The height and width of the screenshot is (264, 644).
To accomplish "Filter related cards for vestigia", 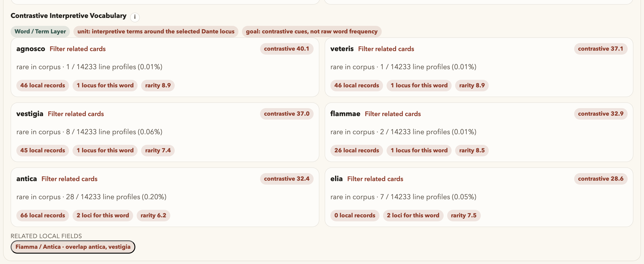I will click(x=76, y=114).
